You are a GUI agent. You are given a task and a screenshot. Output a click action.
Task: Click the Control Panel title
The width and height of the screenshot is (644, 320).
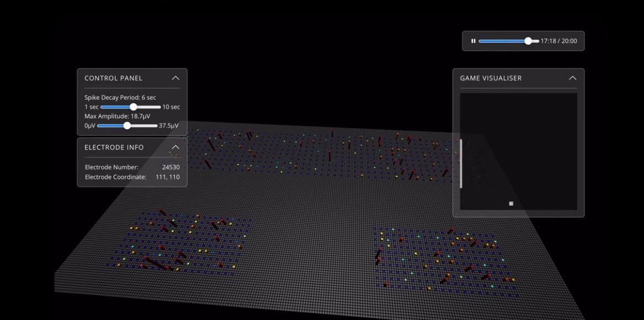[113, 78]
